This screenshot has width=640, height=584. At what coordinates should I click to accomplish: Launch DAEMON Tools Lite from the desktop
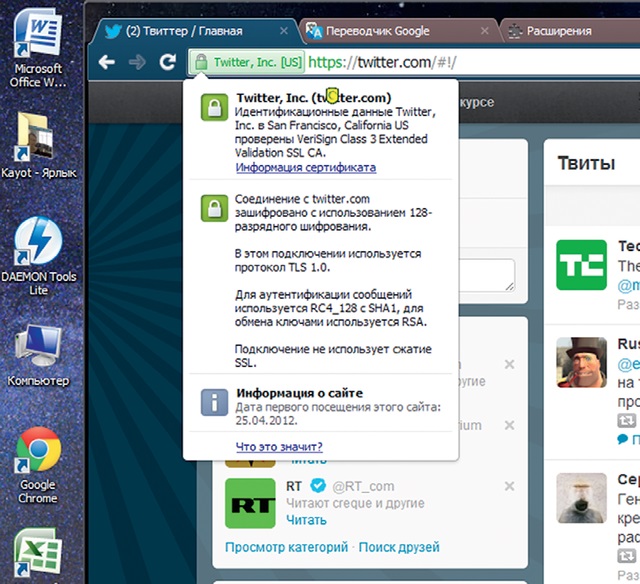(38, 256)
